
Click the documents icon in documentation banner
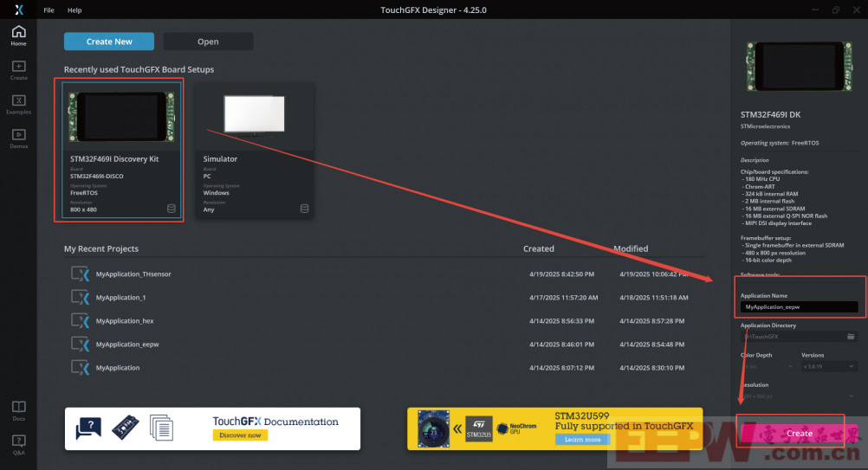tap(162, 428)
